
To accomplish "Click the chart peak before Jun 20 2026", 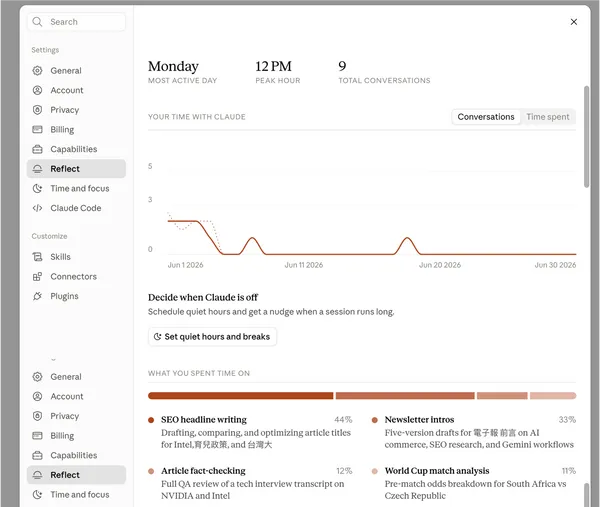I will (407, 238).
